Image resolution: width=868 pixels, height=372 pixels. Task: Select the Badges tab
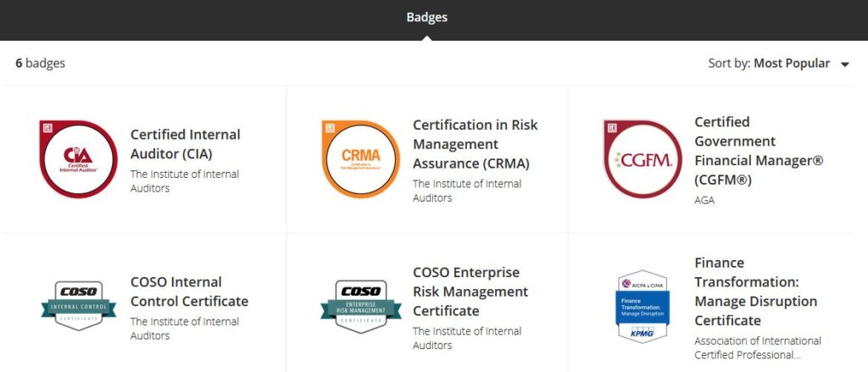pyautogui.click(x=426, y=17)
